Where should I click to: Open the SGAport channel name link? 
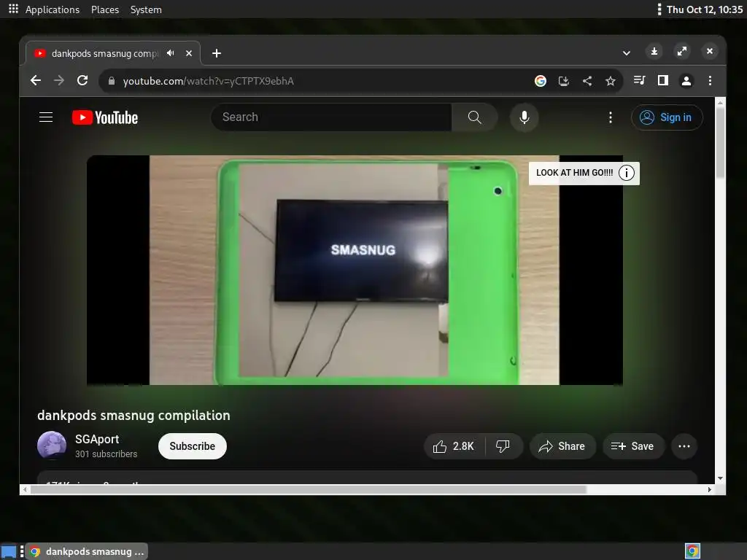(97, 439)
